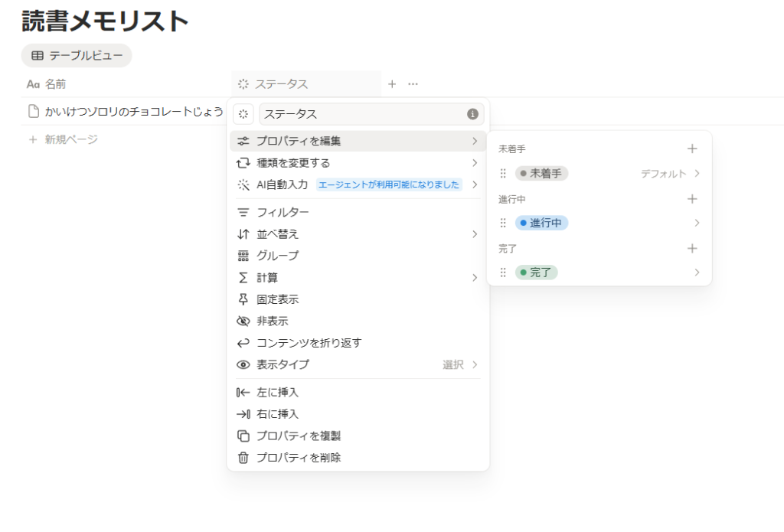Select フィルター from the property menu
This screenshot has width=784, height=532.
coord(283,212)
